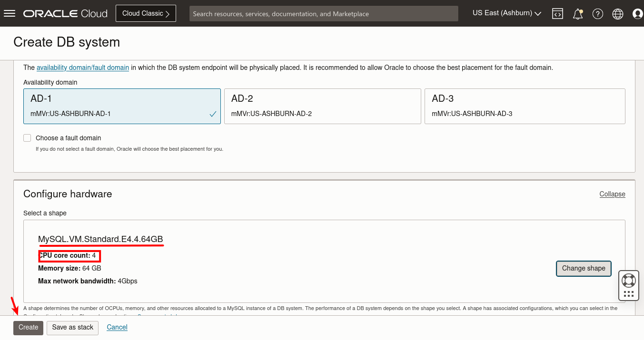Open the language globe icon
Viewport: 644px width, 340px height.
pyautogui.click(x=618, y=14)
